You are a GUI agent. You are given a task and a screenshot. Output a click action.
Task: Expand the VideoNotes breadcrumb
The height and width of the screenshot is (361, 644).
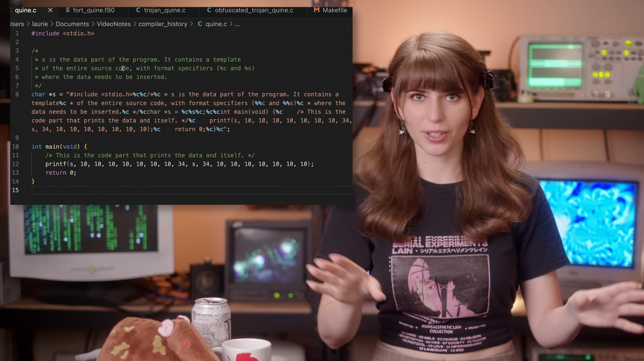point(114,24)
